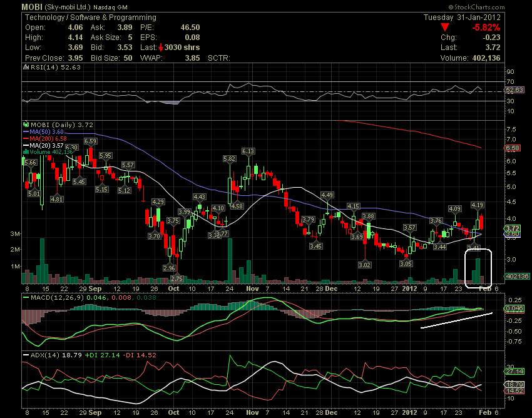Click the Ask value 3.89
The width and height of the screenshot is (532, 418).
(125, 28)
